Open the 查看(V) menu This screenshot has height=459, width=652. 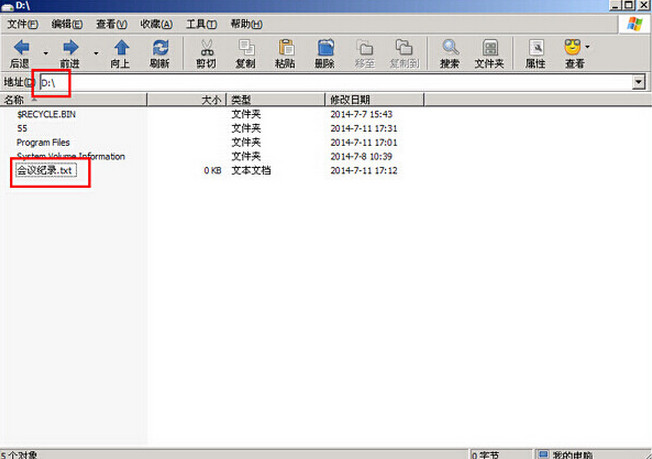point(111,24)
